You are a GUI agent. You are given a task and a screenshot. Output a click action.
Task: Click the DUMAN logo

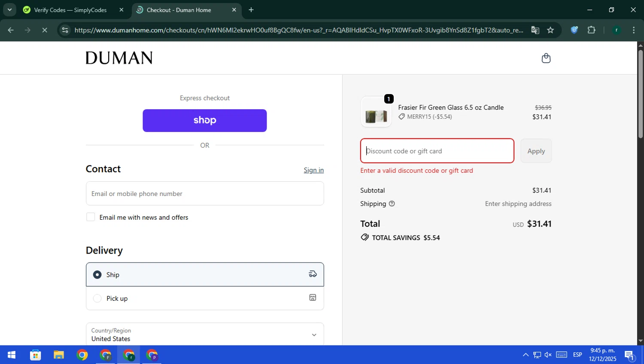point(119,58)
